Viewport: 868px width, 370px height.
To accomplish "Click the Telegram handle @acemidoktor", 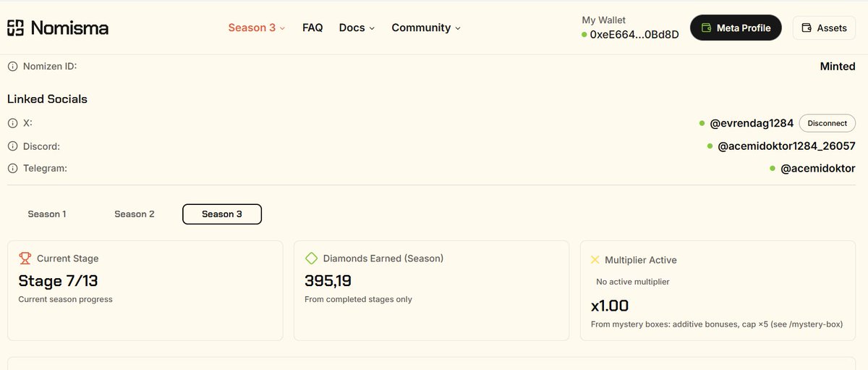I will [x=818, y=169].
